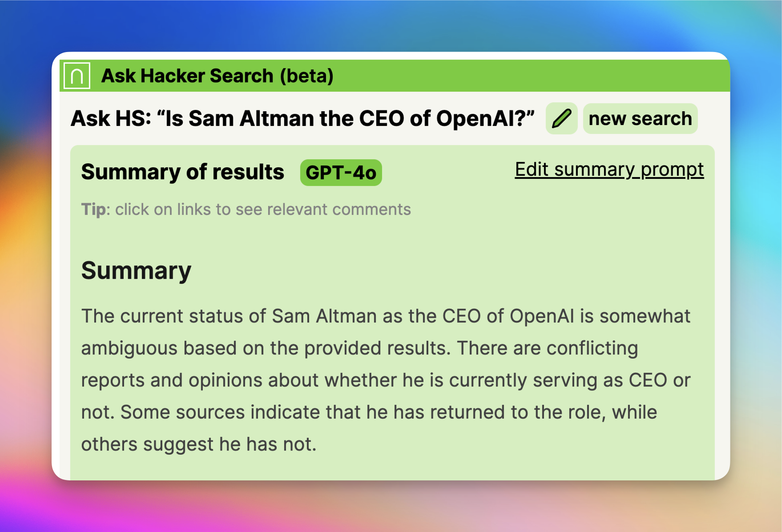Click the bold "Tip" word

pos(93,210)
